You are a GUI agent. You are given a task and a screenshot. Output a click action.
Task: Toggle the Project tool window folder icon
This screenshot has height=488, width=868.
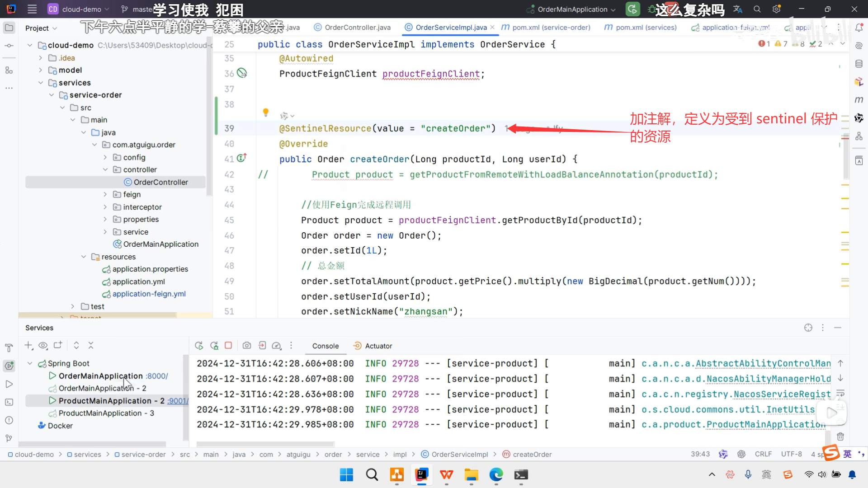coord(9,28)
